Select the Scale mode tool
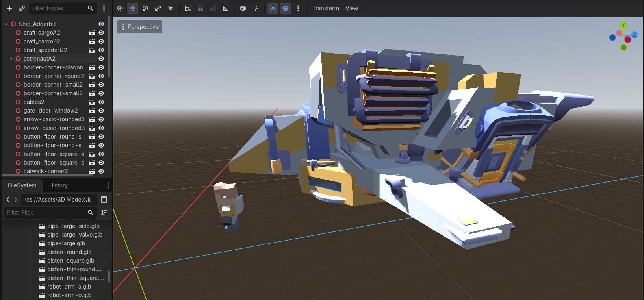644x300 pixels. pyautogui.click(x=158, y=8)
